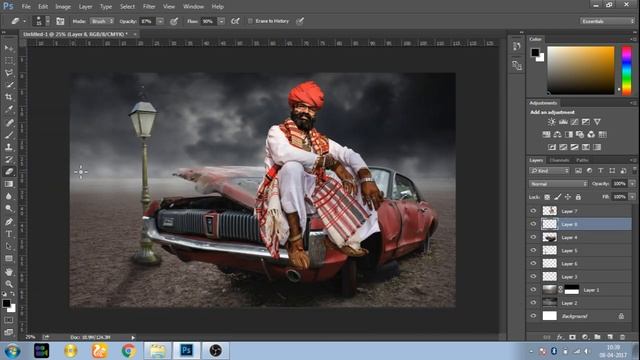Open the collapsed History panel icon
The image size is (640, 360).
(517, 46)
